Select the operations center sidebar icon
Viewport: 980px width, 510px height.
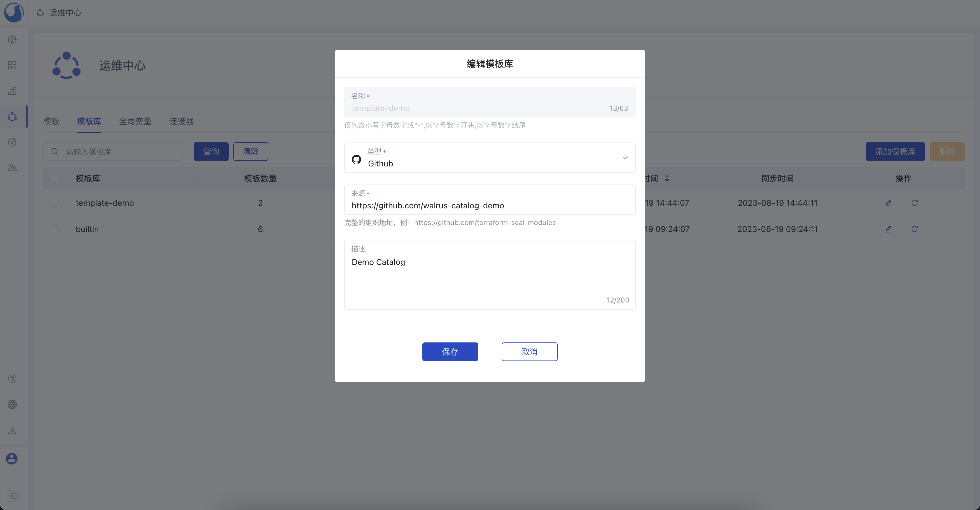12,116
